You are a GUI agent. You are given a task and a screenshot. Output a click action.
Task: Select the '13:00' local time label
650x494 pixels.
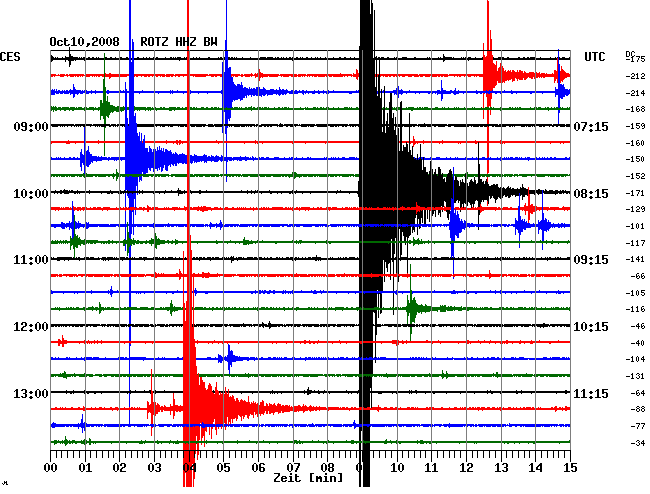[31, 393]
